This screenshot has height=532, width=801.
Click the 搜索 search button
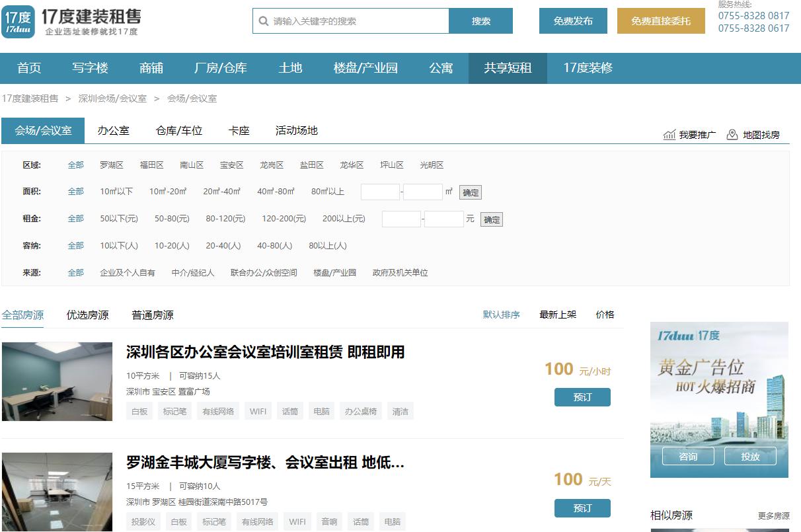(x=480, y=21)
